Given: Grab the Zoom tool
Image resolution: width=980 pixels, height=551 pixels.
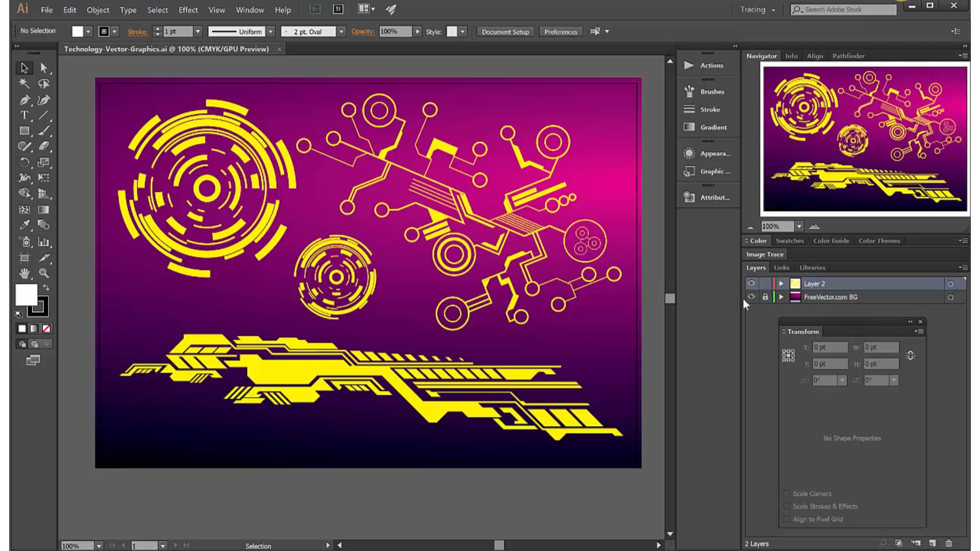Looking at the screenshot, I should [x=44, y=273].
